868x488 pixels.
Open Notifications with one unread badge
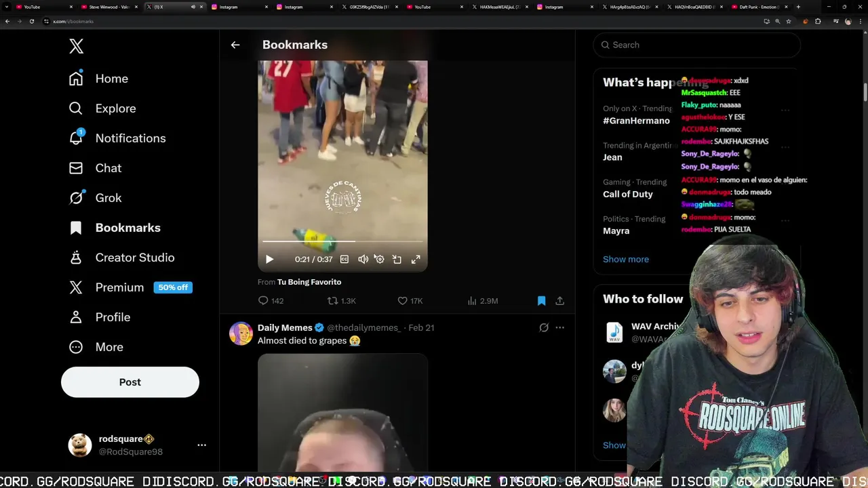pos(117,138)
